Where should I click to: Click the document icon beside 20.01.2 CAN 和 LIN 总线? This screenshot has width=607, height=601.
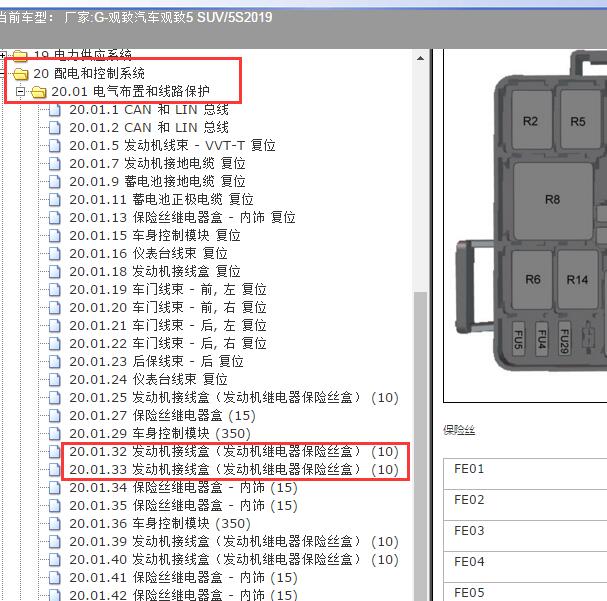(55, 128)
